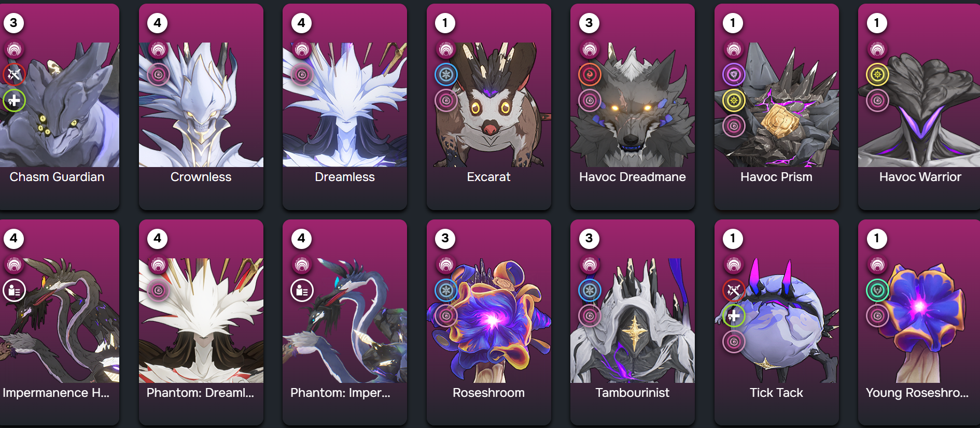Viewport: 980px width, 428px height.
Task: Click the crossed swords icon on Chasm Guardian
Action: click(14, 75)
